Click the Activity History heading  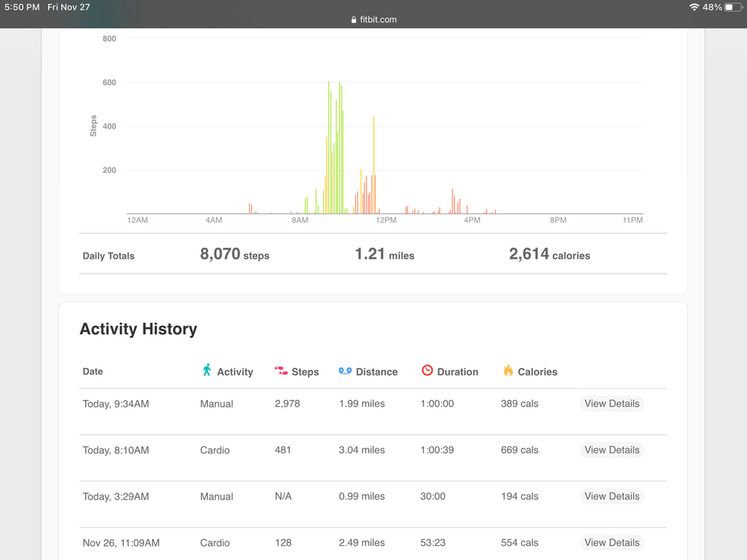[x=138, y=329]
